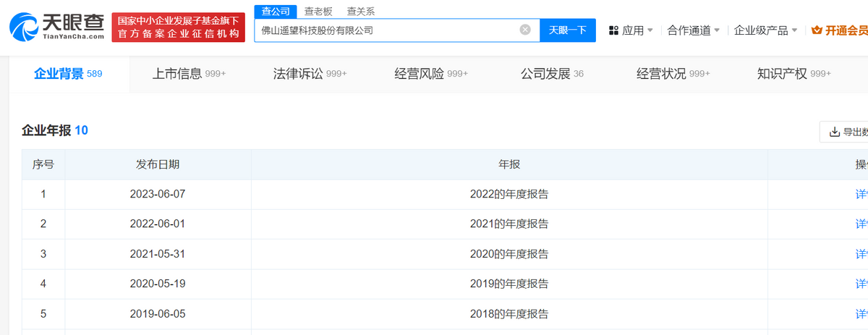View details of 2022 annual report
This screenshot has height=335, width=868.
click(861, 194)
